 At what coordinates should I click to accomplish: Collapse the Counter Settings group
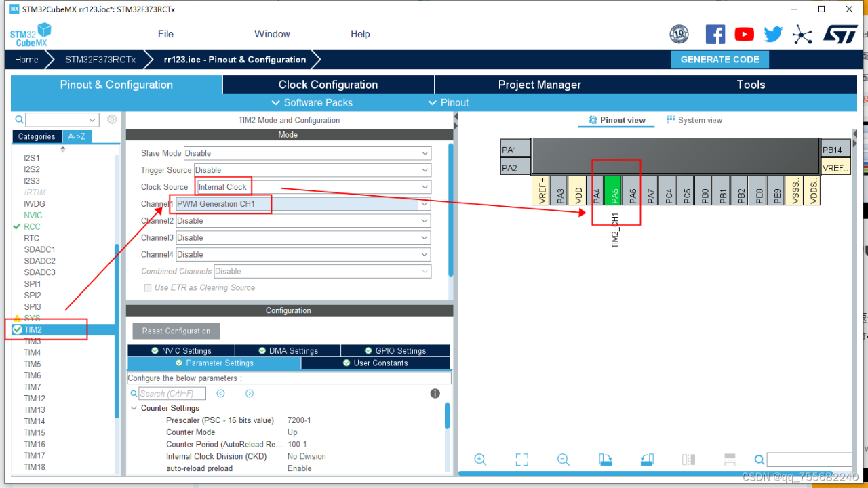click(x=134, y=408)
